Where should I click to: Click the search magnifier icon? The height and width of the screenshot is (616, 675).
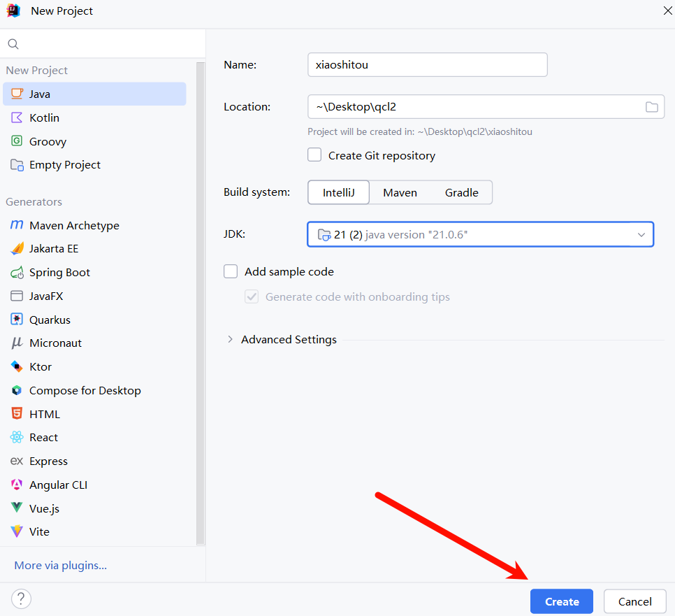click(13, 44)
